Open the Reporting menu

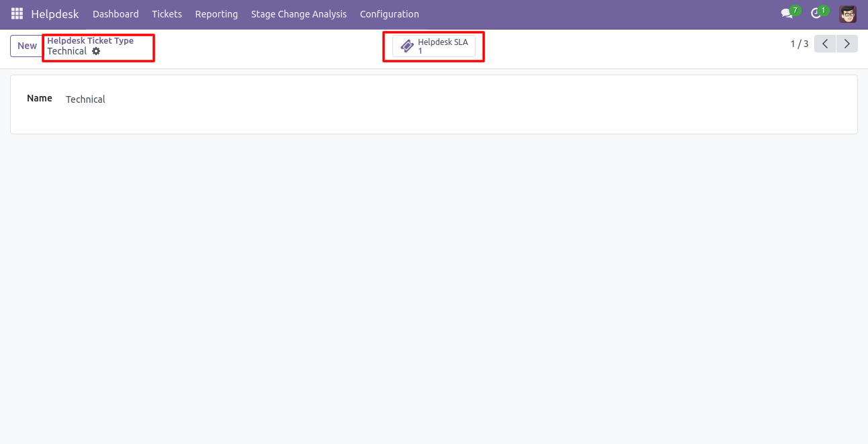[216, 14]
